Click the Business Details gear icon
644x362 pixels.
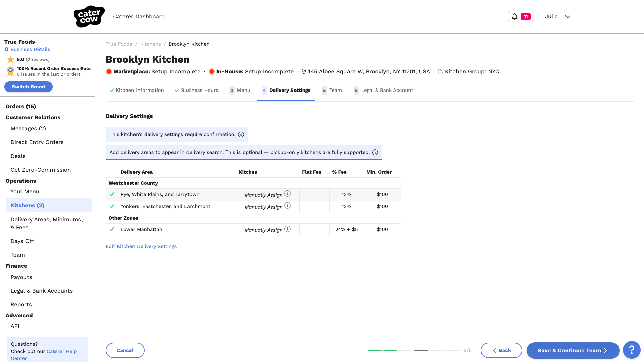[x=6, y=49]
